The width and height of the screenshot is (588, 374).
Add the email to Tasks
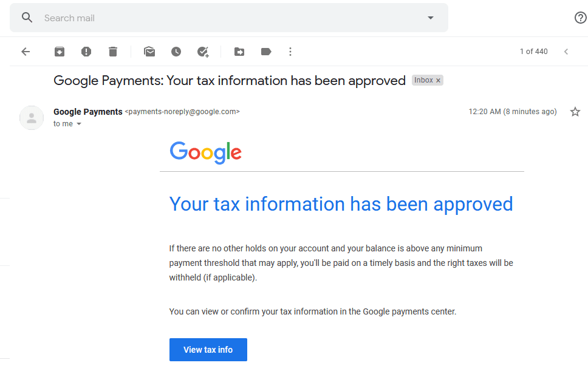[x=203, y=52]
